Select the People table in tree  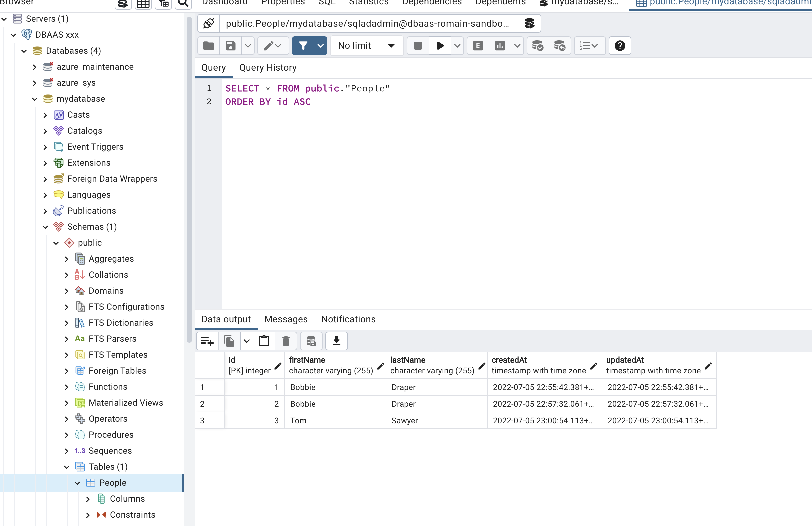coord(113,483)
